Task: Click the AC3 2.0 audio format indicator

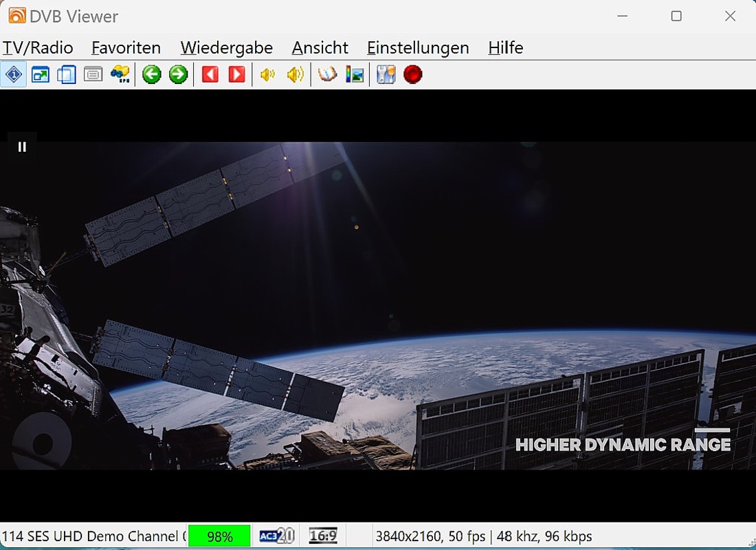Action: (x=277, y=536)
